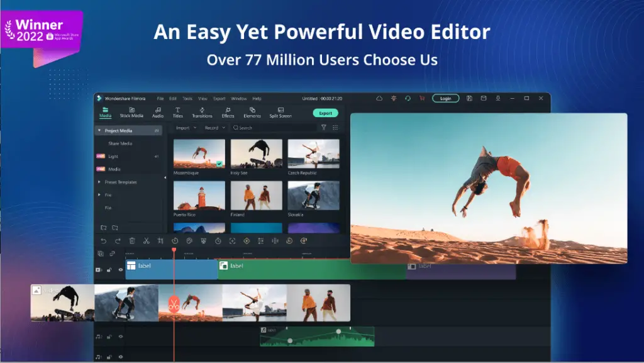Select the scissors split tool in toolbar
The image size is (644, 363).
(x=146, y=241)
